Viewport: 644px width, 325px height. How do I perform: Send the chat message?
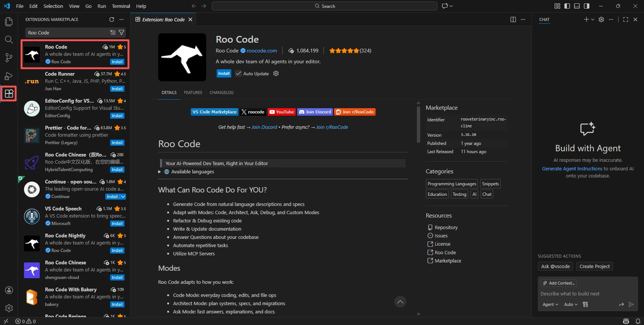click(x=631, y=304)
